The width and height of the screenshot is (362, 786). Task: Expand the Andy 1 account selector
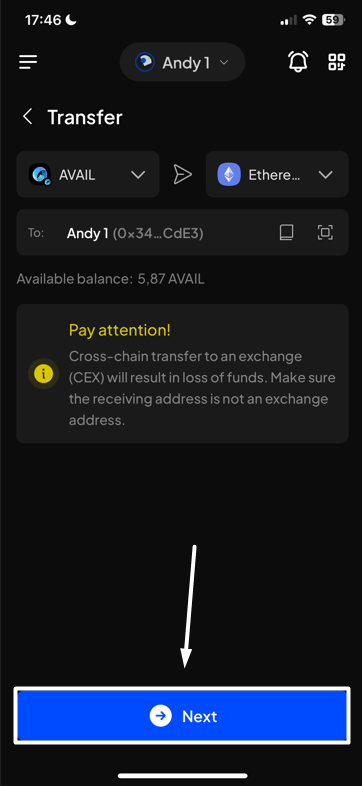click(x=182, y=62)
